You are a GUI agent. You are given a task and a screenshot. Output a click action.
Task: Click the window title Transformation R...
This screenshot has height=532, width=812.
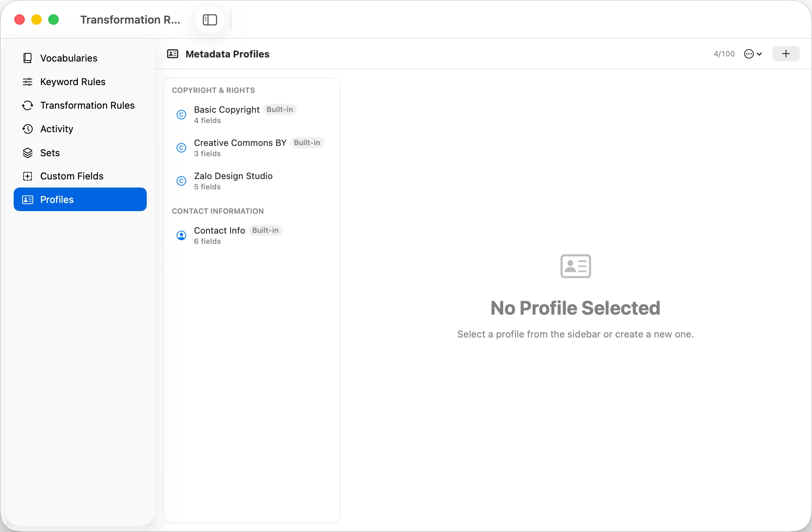point(130,20)
